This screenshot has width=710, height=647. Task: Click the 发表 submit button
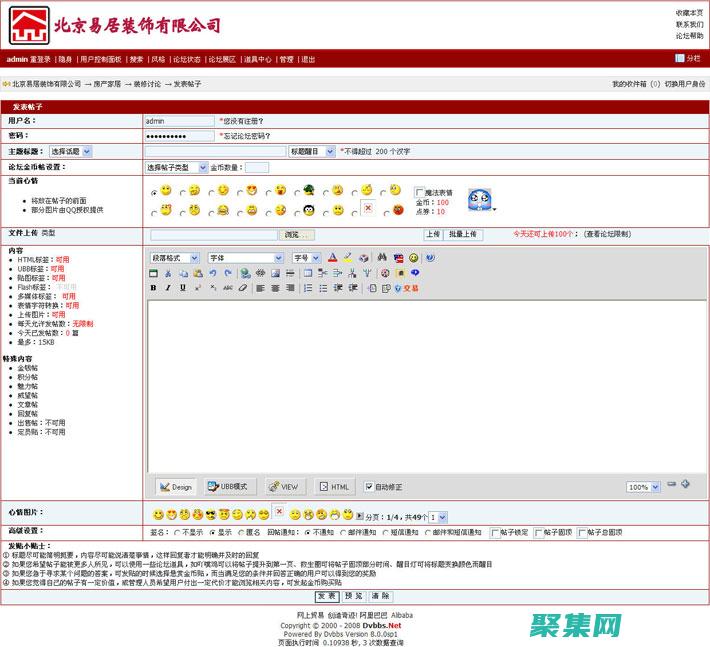tap(326, 596)
